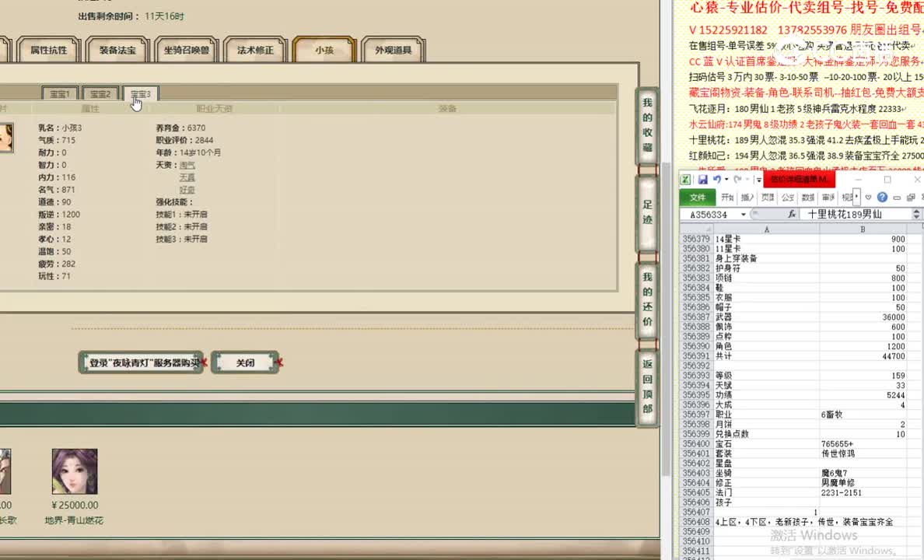This screenshot has width=924, height=560.
Task: Click the ¥25000.00 character portrait thumbnail
Action: [x=74, y=471]
